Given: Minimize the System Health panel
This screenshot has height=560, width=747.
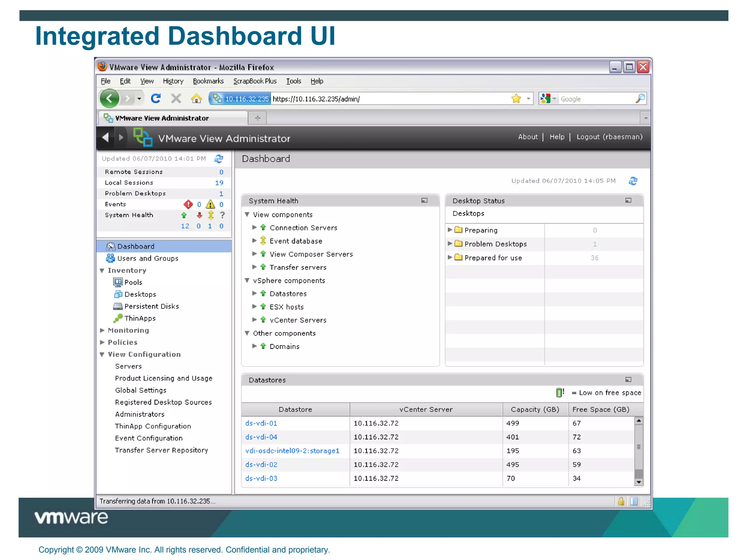Looking at the screenshot, I should tap(424, 201).
